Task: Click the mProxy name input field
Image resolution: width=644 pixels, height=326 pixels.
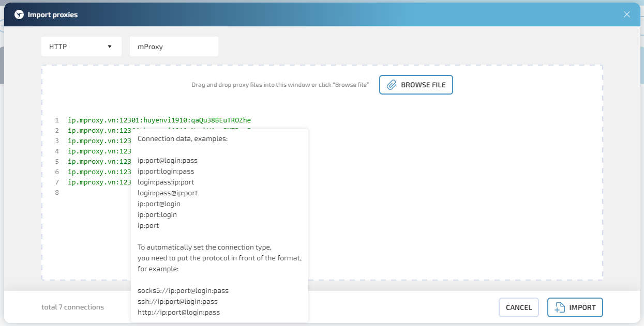Action: pyautogui.click(x=173, y=46)
